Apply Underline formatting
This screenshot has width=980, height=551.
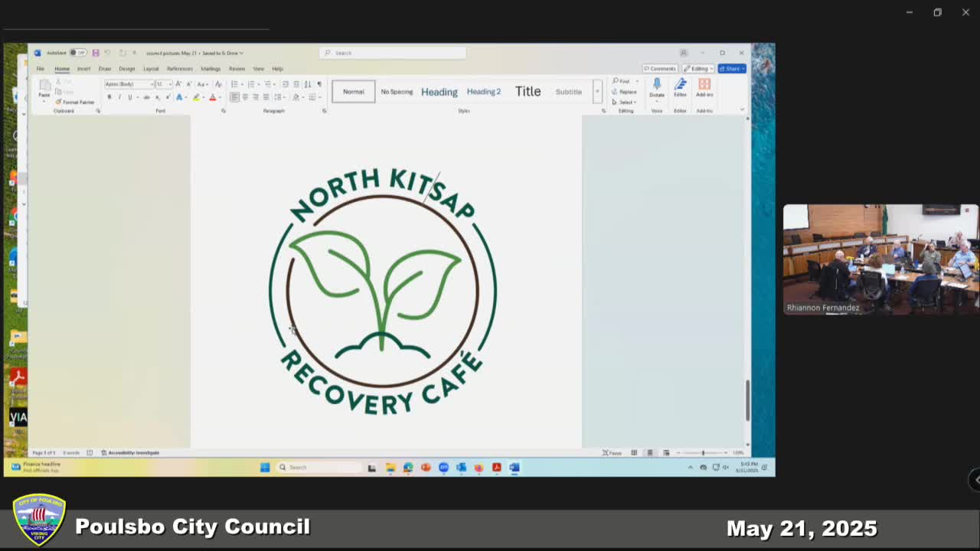coord(130,96)
